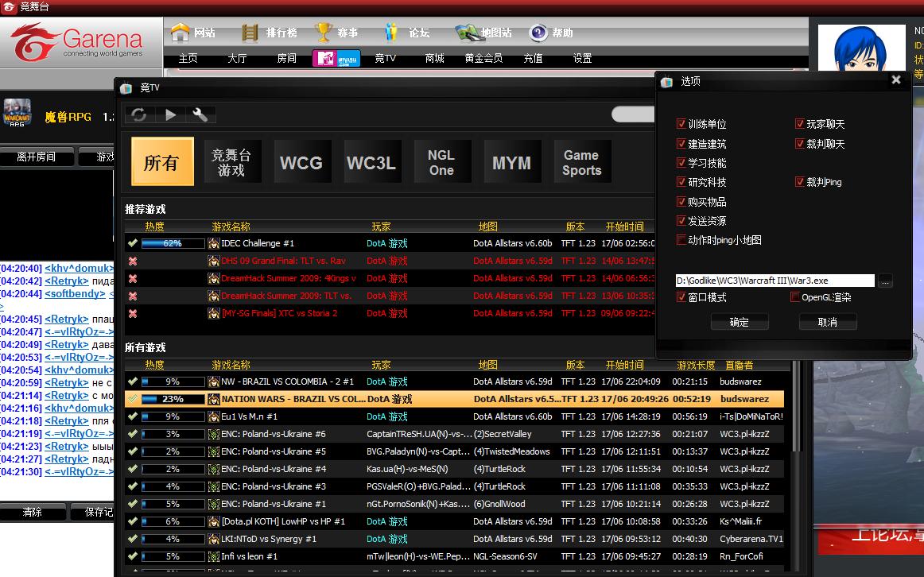Click the browse (...) button beside War3.exe path
The width and height of the screenshot is (924, 577).
886,281
